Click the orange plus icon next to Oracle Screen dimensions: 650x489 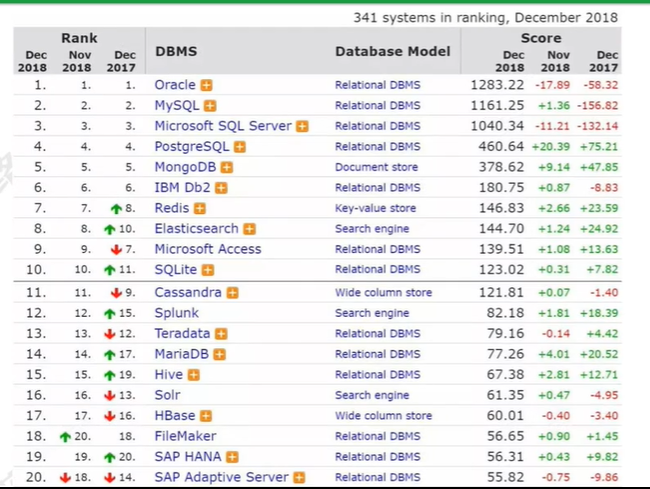point(206,85)
